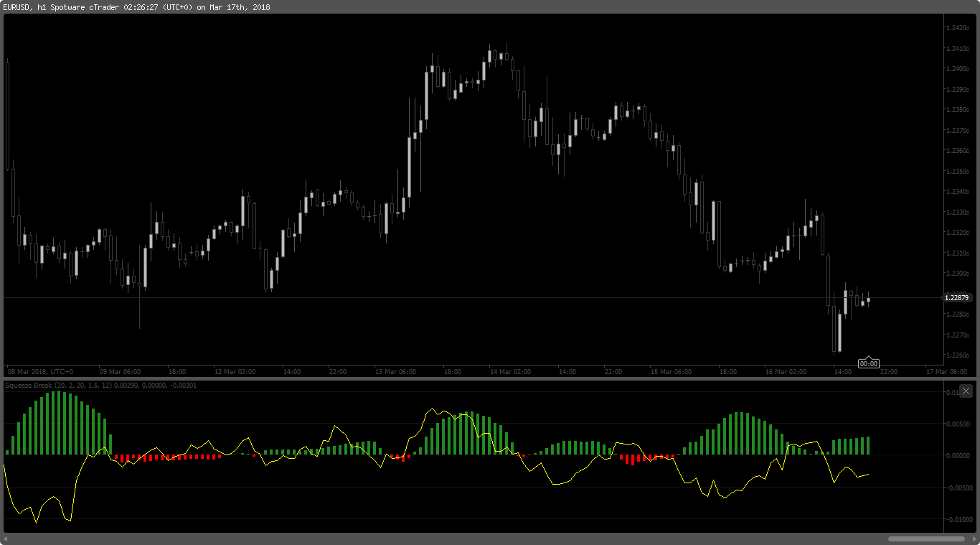The height and width of the screenshot is (545, 980).
Task: Click the current price label 1.22879
Action: tap(957, 297)
